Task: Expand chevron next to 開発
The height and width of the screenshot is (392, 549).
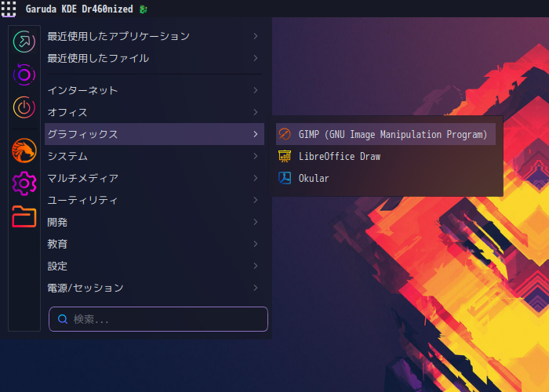Action: click(256, 222)
